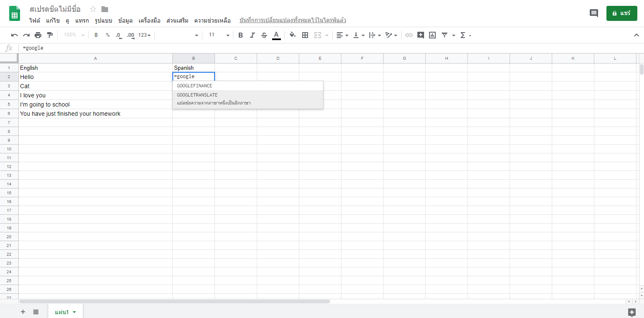Expand the filter views dropdown arrow
Screen dimensions: 644x318
point(454,36)
